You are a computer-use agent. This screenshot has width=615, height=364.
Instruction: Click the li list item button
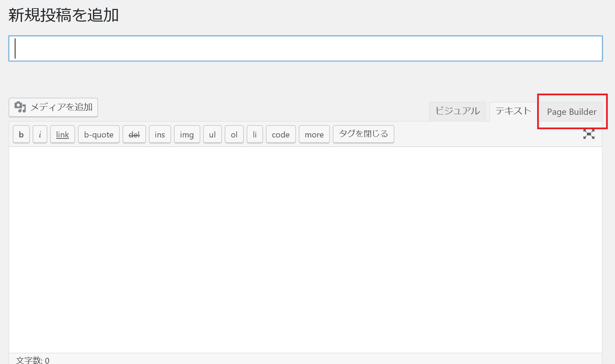255,134
